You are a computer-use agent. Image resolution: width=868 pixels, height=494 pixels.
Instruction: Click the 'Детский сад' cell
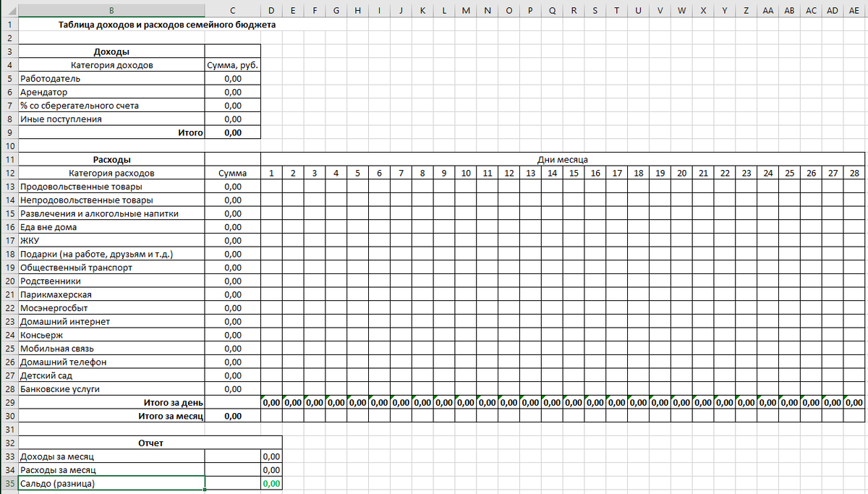(x=111, y=375)
